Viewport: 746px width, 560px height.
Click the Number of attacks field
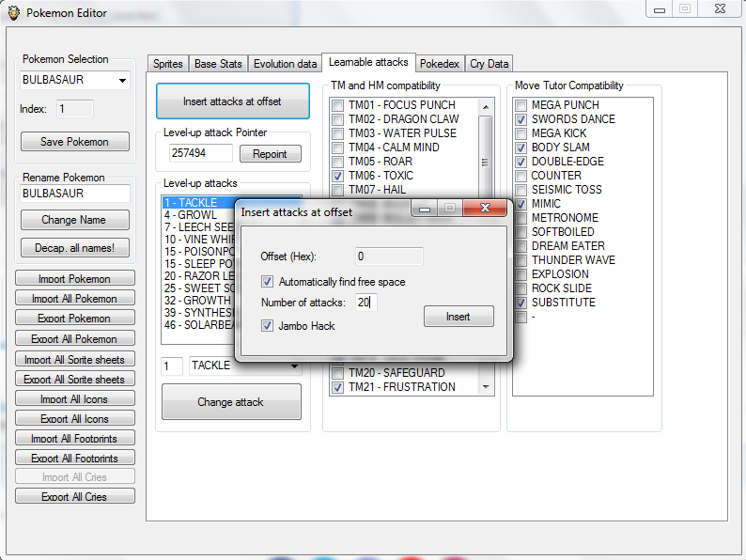[365, 303]
